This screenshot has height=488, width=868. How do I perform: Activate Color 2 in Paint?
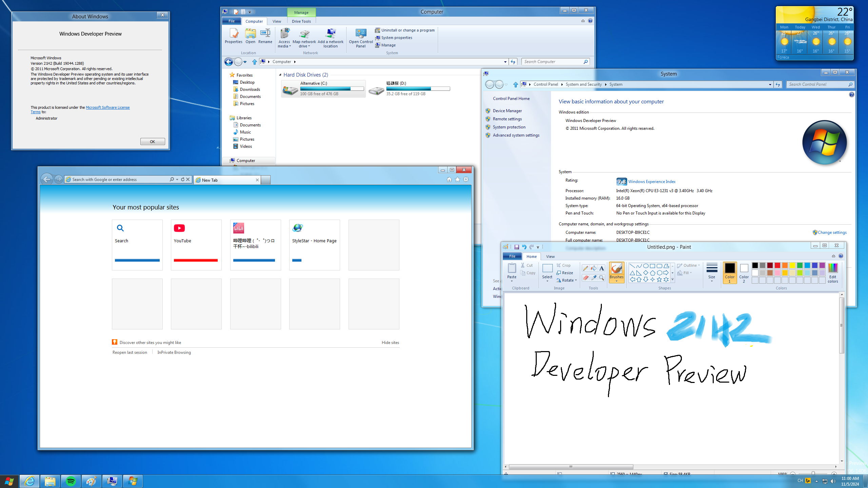[744, 273]
